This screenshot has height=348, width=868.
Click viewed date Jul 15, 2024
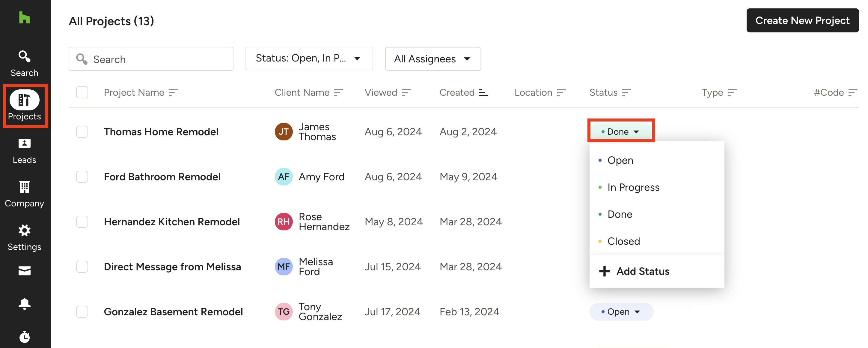393,267
